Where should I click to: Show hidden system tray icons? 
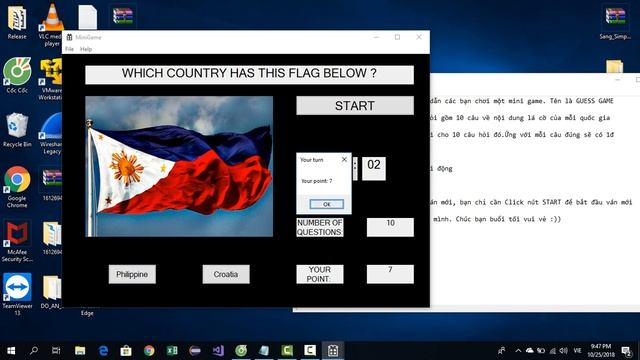tap(518, 351)
